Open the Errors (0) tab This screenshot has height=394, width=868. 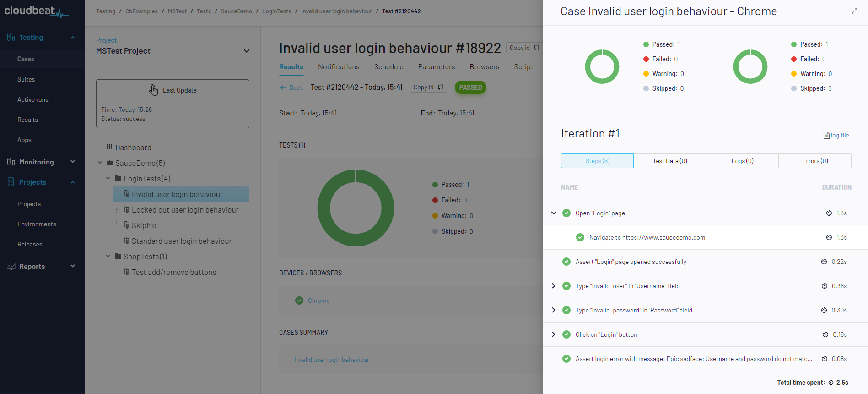coord(815,161)
